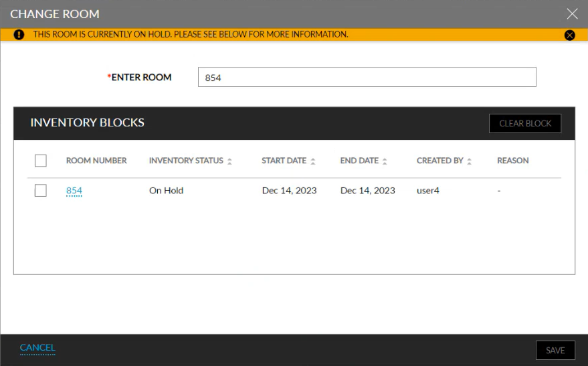The width and height of the screenshot is (588, 366).
Task: Click the Reason column header
Action: click(512, 161)
